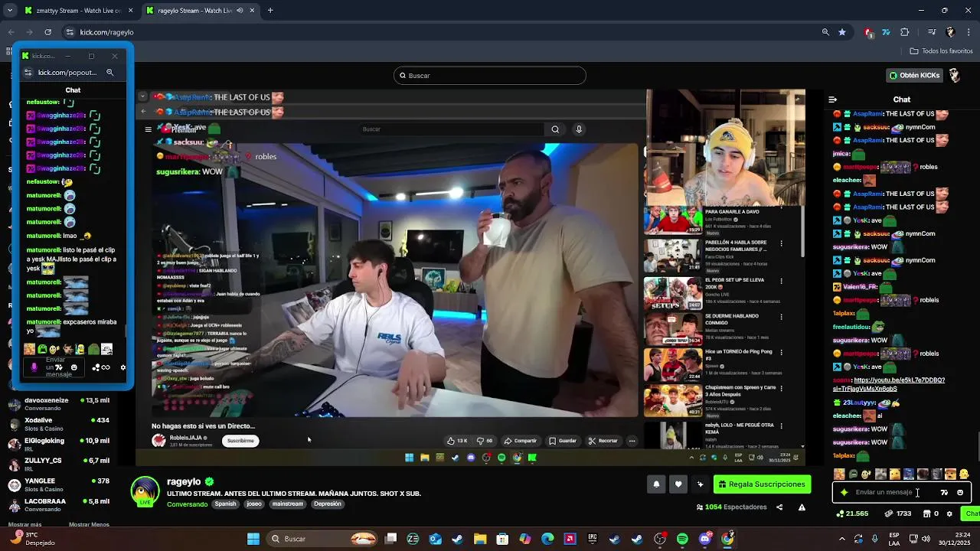
Task: Open Chrome extensions puzzle icon
Action: 905,32
